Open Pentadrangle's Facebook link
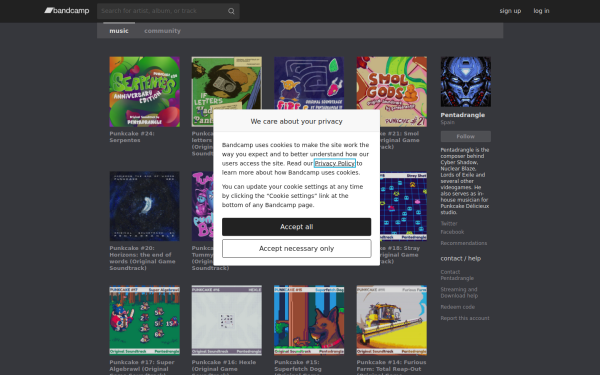The width and height of the screenshot is (600, 375). (452, 232)
